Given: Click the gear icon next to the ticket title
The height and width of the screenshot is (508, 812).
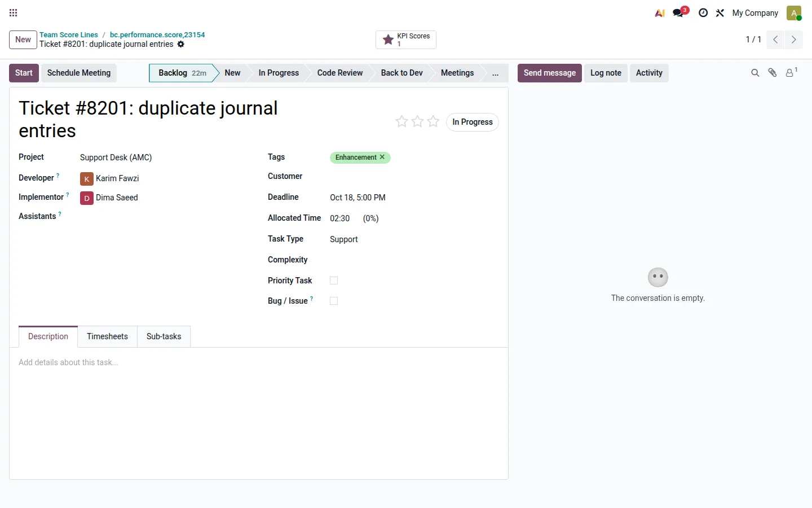Looking at the screenshot, I should 181,44.
